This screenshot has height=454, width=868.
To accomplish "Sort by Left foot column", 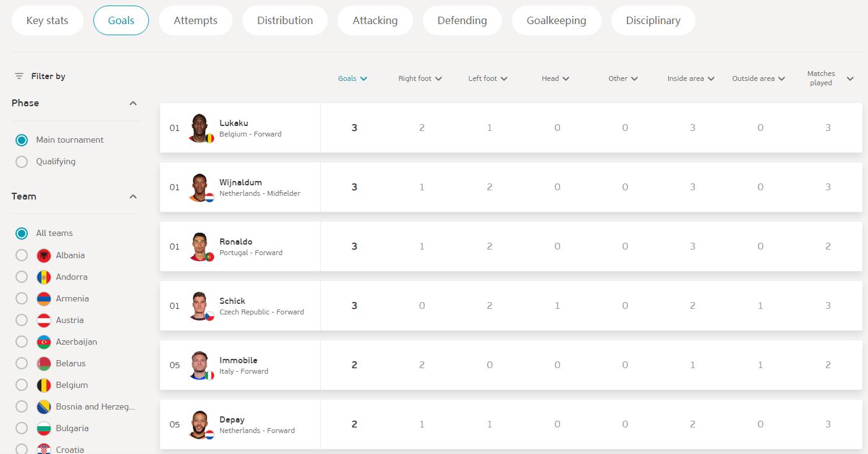I will coord(488,78).
